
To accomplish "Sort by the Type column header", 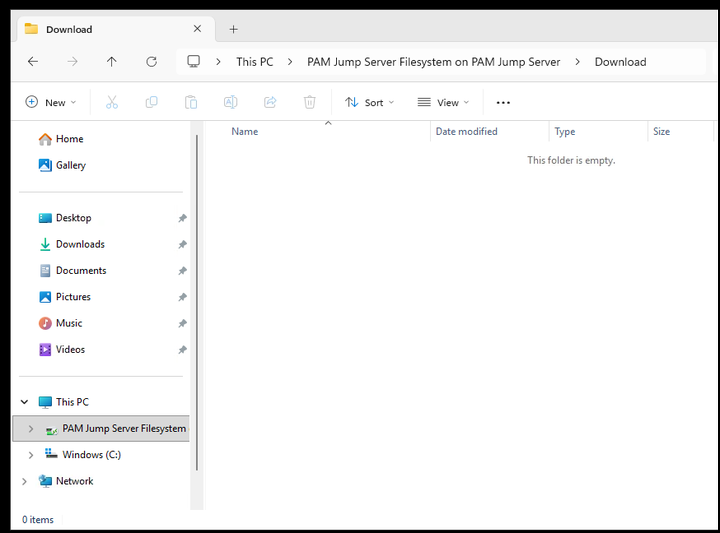I will pos(565,131).
